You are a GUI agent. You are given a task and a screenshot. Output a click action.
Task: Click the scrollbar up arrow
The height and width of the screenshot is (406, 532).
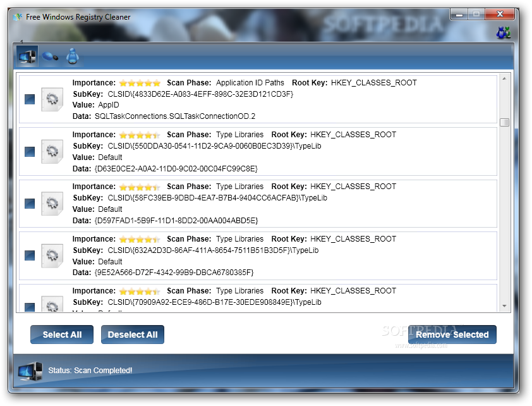(504, 79)
